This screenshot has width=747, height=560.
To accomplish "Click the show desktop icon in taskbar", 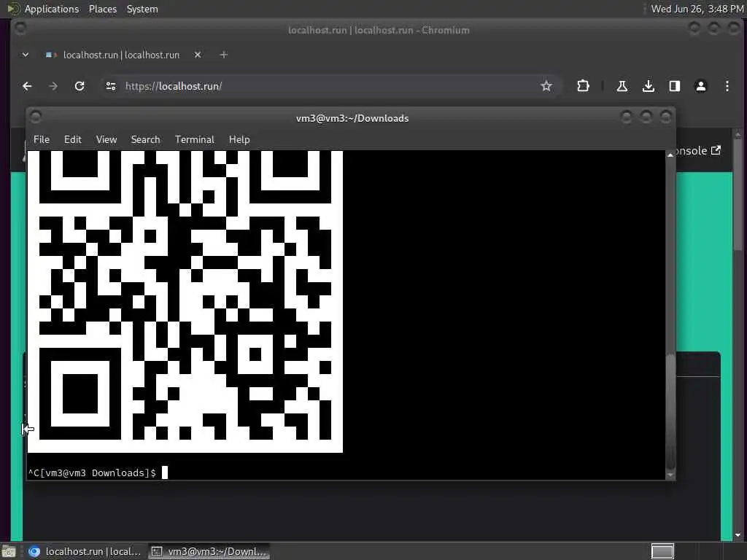I will point(9,551).
